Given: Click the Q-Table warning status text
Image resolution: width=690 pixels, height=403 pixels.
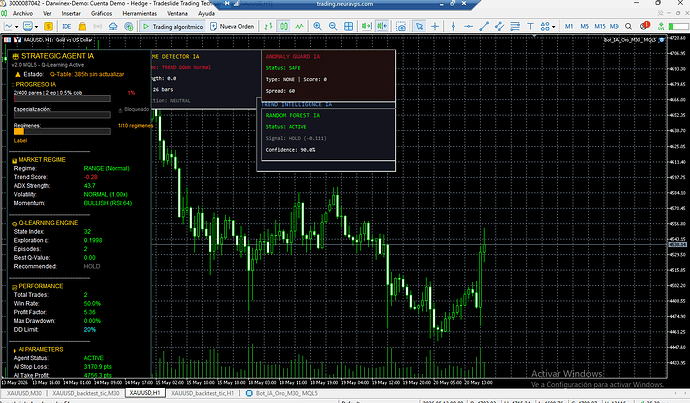Looking at the screenshot, I should click(x=87, y=74).
